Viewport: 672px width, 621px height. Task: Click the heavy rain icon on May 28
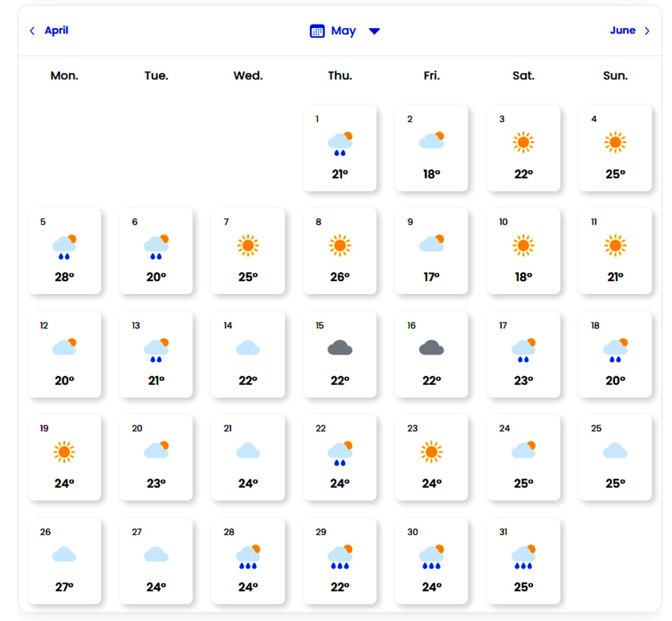pos(248,557)
